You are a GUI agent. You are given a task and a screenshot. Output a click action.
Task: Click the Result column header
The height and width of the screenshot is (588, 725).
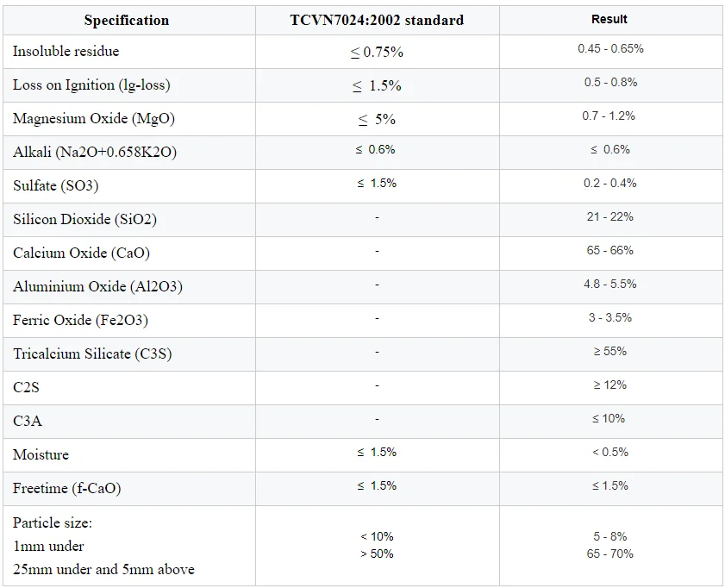(609, 19)
